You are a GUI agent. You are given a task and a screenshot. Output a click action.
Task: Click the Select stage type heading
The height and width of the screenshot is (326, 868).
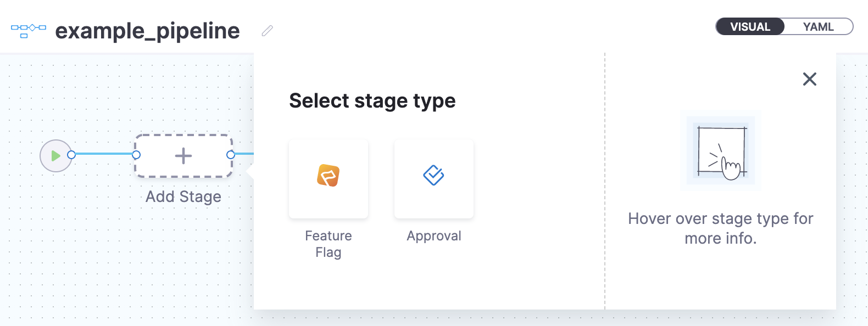372,101
